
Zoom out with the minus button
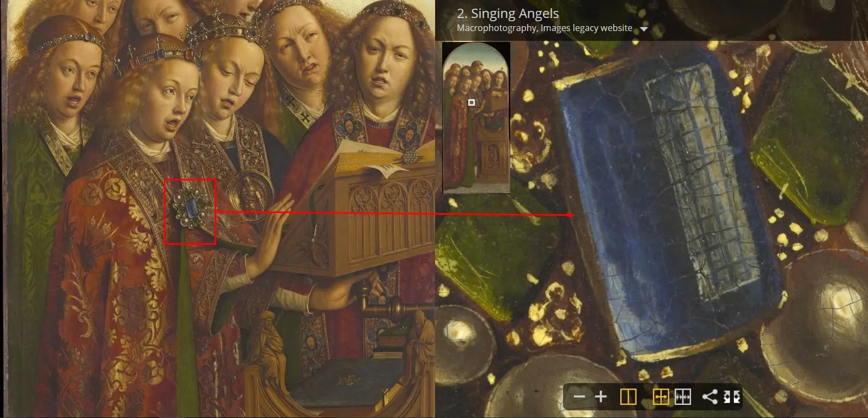(579, 397)
